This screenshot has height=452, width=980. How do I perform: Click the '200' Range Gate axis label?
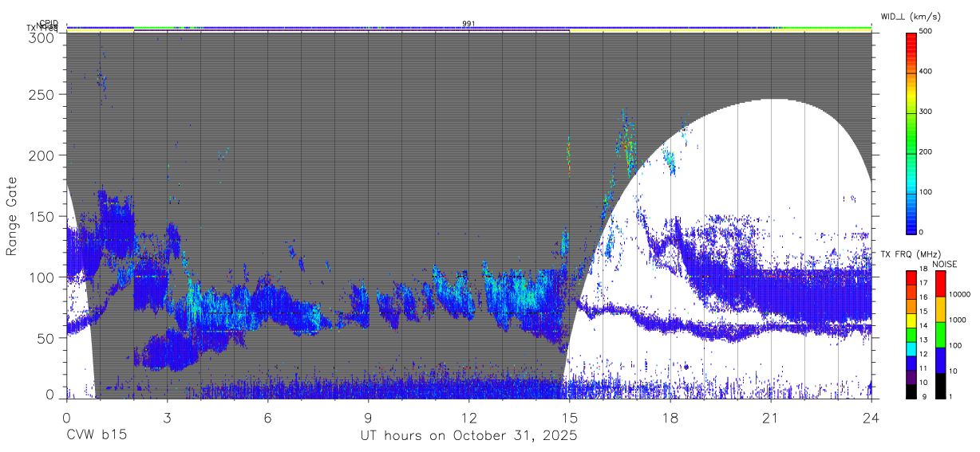[x=42, y=155]
